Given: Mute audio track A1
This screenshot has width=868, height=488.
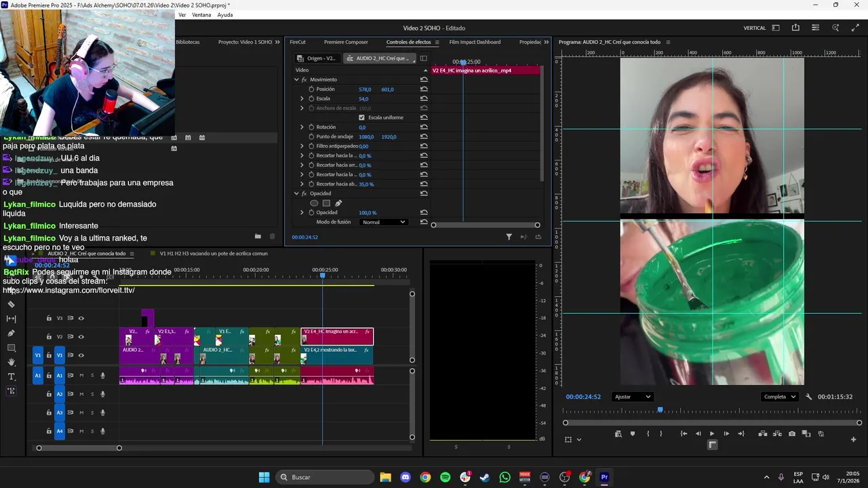Looking at the screenshot, I should click(x=81, y=375).
